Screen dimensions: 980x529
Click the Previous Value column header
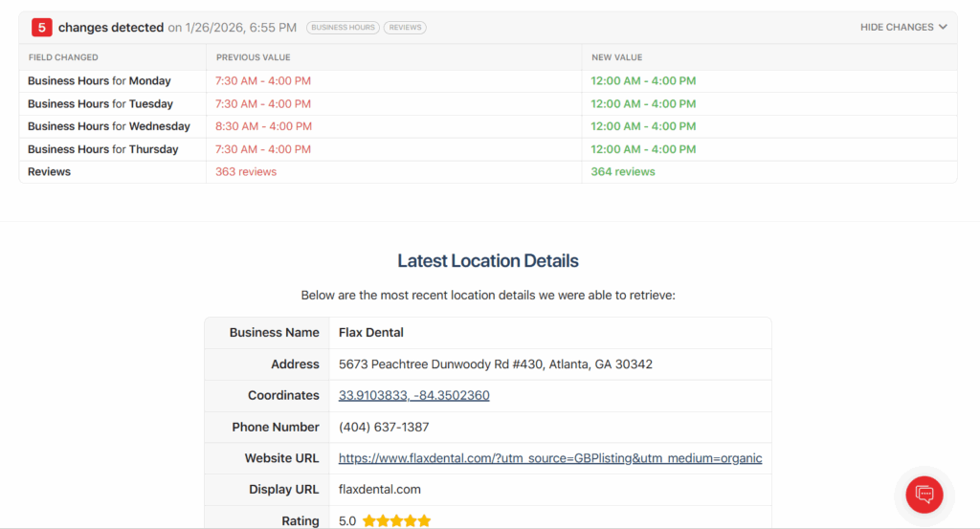[x=253, y=57]
